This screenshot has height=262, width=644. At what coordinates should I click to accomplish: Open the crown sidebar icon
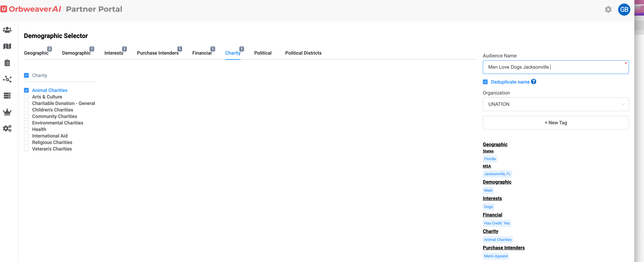(7, 112)
